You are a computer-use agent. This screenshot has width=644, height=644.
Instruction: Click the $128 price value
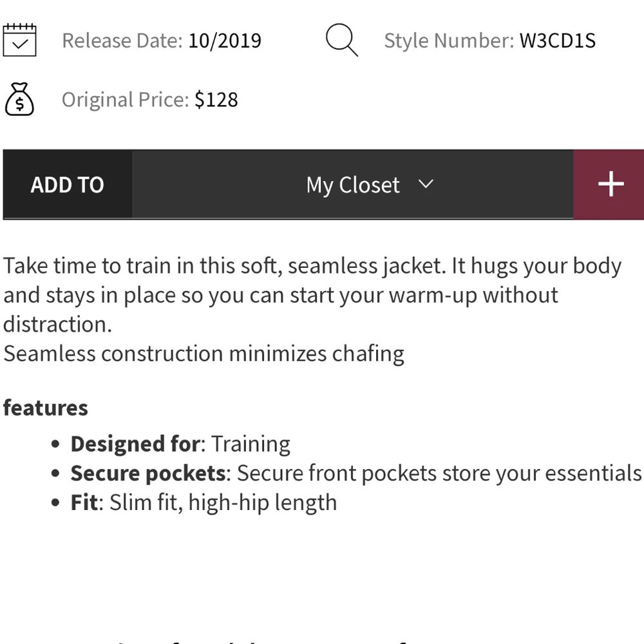point(217,99)
